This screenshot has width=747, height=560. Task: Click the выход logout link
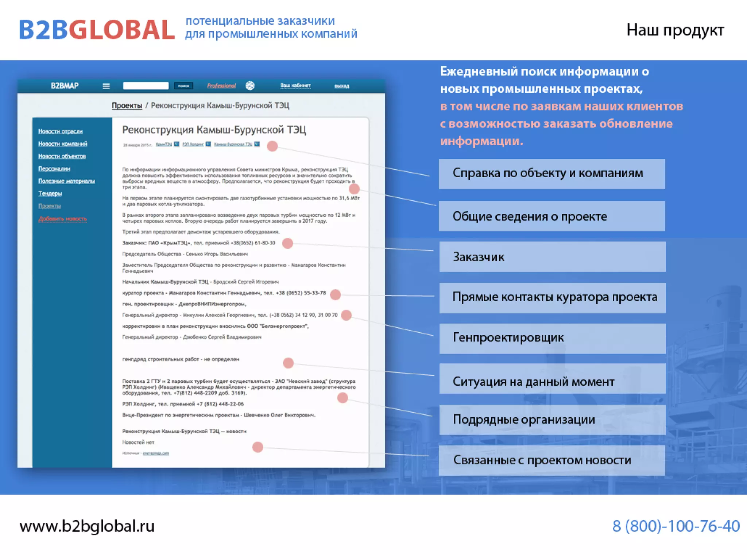tap(342, 86)
